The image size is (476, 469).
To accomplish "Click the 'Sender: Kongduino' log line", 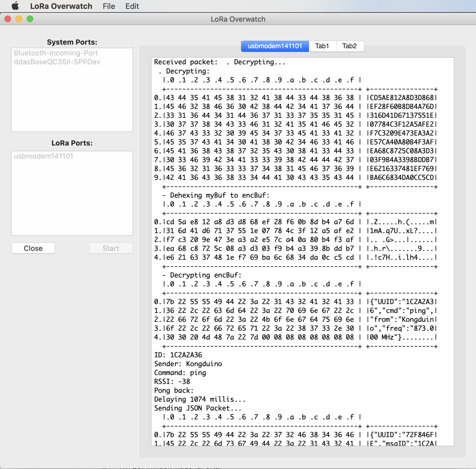I will 188,364.
